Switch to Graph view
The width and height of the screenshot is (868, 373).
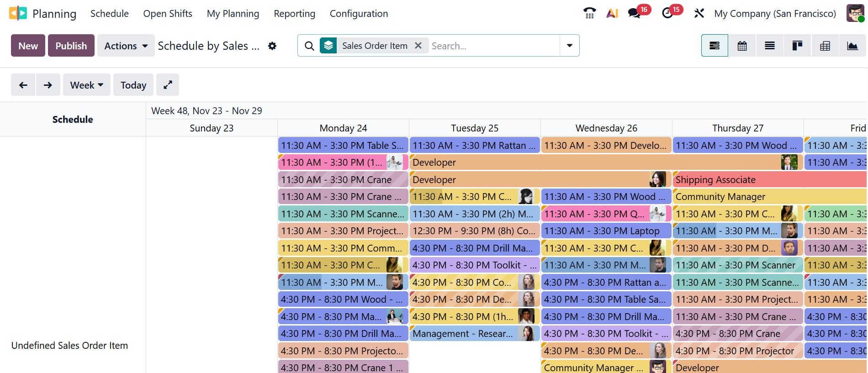tap(852, 46)
